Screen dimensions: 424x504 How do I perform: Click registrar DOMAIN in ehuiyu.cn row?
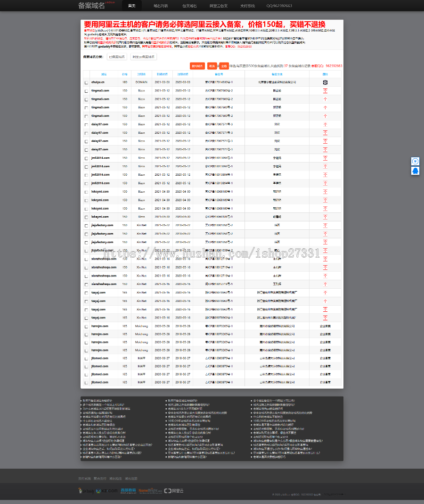(x=141, y=82)
